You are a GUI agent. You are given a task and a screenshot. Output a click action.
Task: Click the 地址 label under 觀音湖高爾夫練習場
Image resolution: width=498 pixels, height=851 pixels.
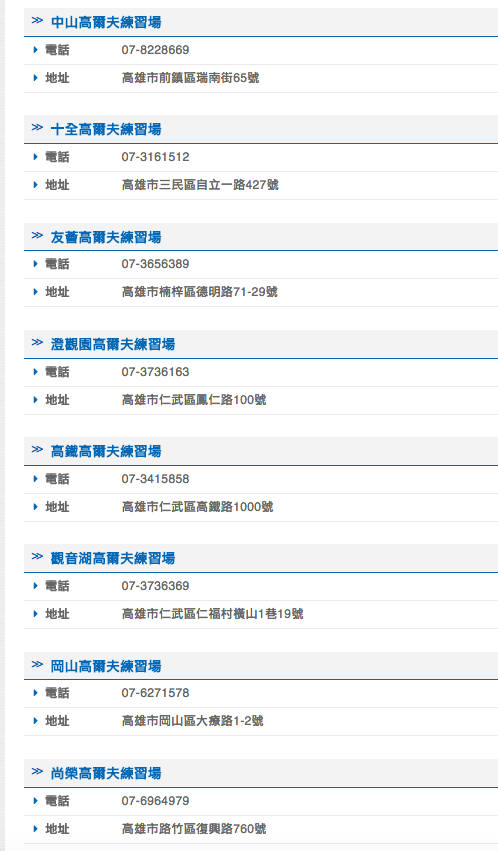click(57, 614)
